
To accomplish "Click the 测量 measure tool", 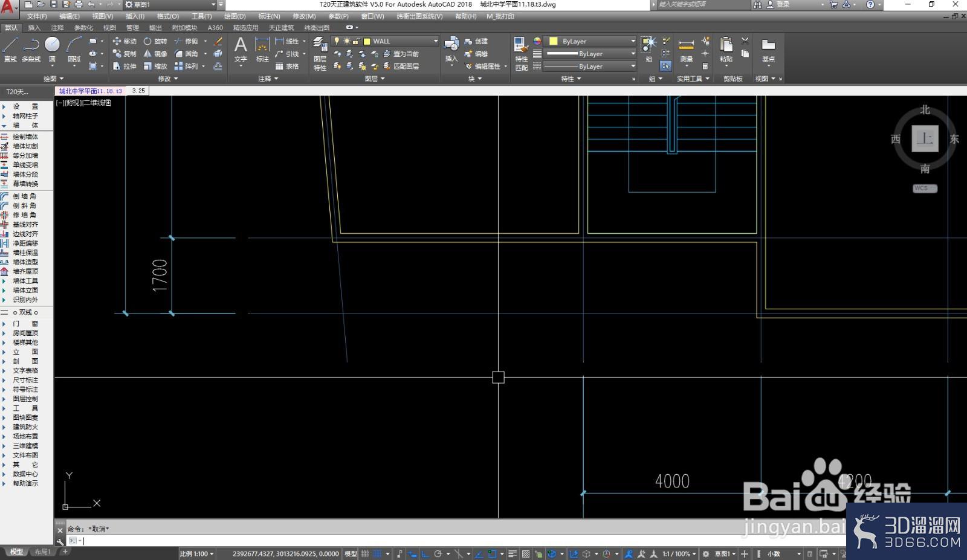I will [x=686, y=50].
